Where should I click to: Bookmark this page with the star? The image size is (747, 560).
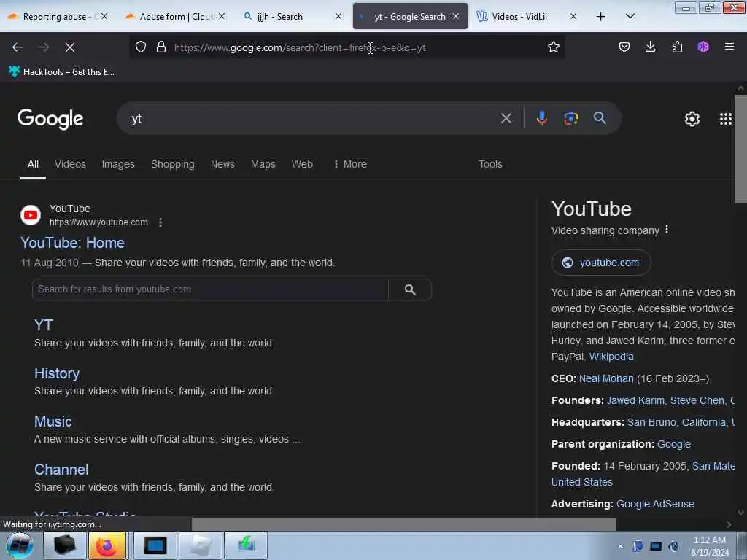click(x=553, y=47)
